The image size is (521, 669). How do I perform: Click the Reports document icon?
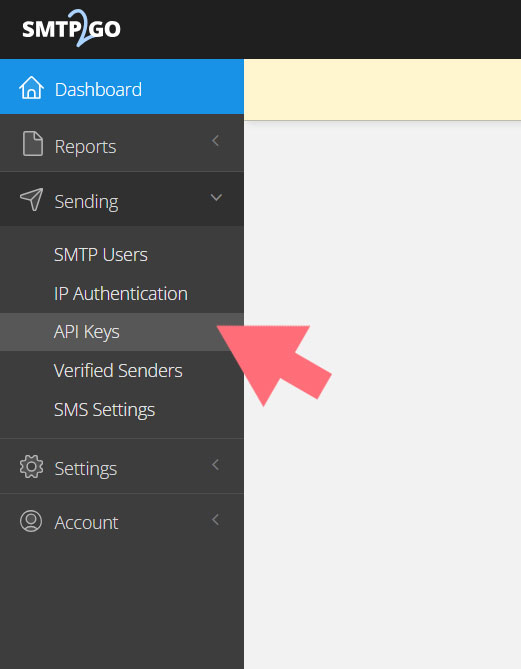(x=32, y=144)
